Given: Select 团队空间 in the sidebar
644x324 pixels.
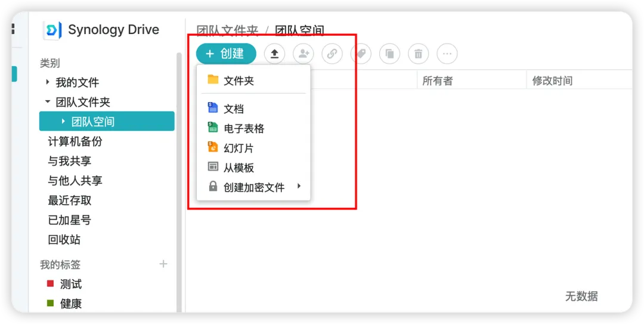Looking at the screenshot, I should click(x=107, y=121).
